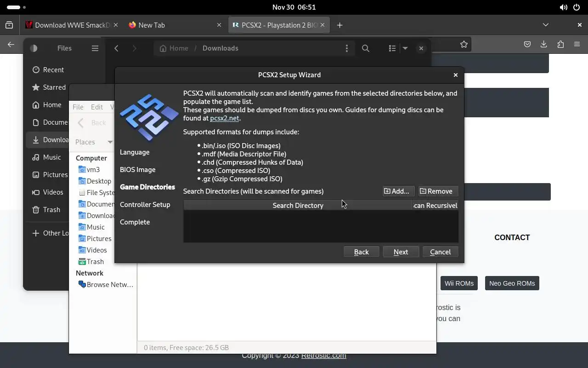
Task: Open Pictures in Files sidebar
Action: 48,174
